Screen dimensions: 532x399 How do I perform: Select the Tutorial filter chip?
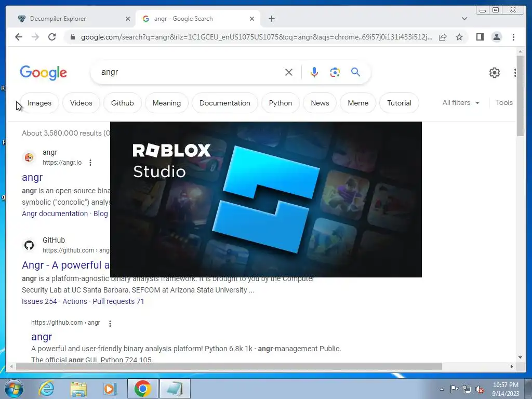click(399, 103)
